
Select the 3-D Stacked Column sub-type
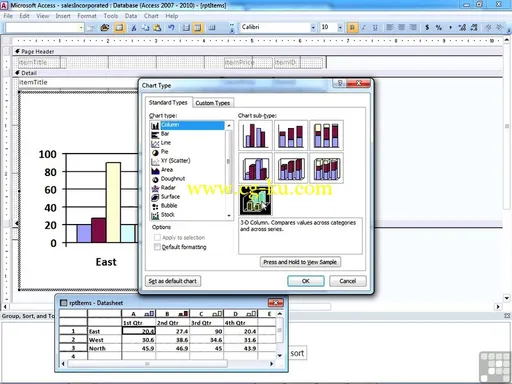click(x=291, y=168)
